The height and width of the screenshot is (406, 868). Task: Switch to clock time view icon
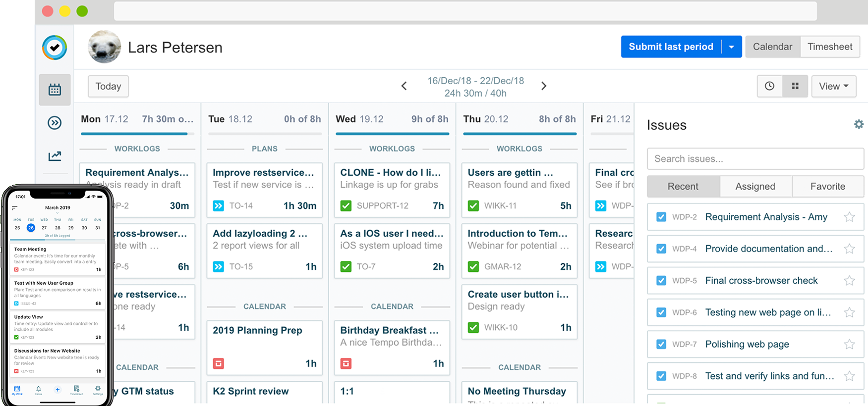pos(769,86)
